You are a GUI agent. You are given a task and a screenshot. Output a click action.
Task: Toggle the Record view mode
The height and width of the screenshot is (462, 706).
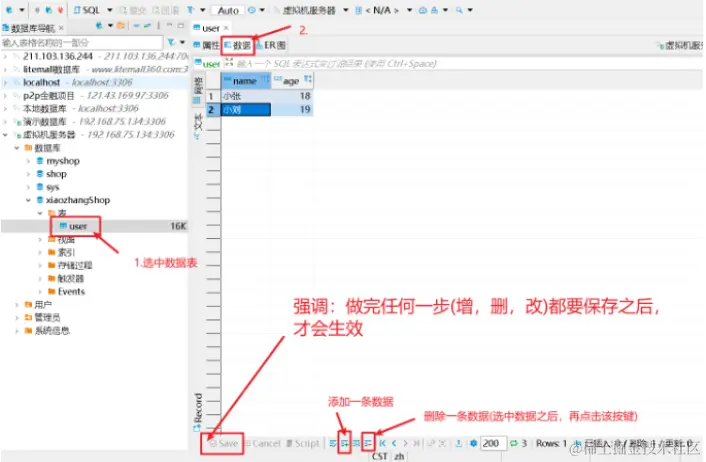click(x=198, y=412)
